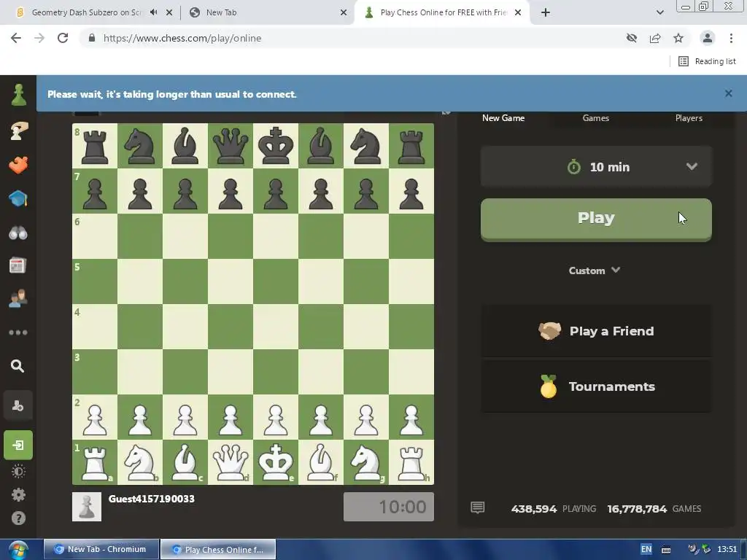Expand the Custom game options

[594, 271]
